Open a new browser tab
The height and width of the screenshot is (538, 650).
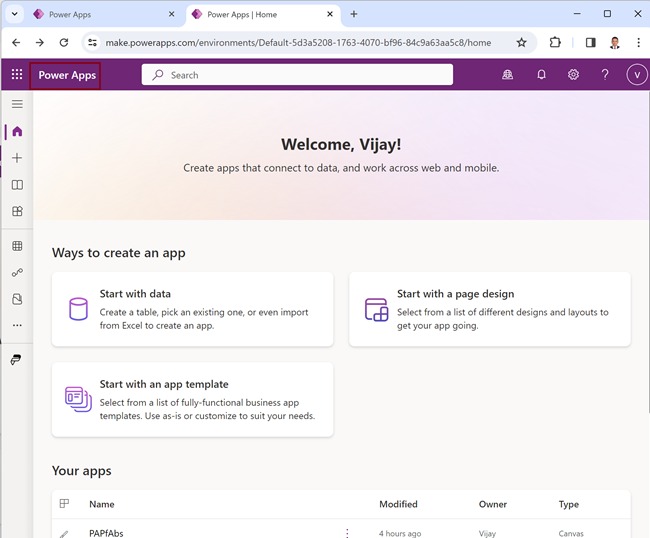354,14
